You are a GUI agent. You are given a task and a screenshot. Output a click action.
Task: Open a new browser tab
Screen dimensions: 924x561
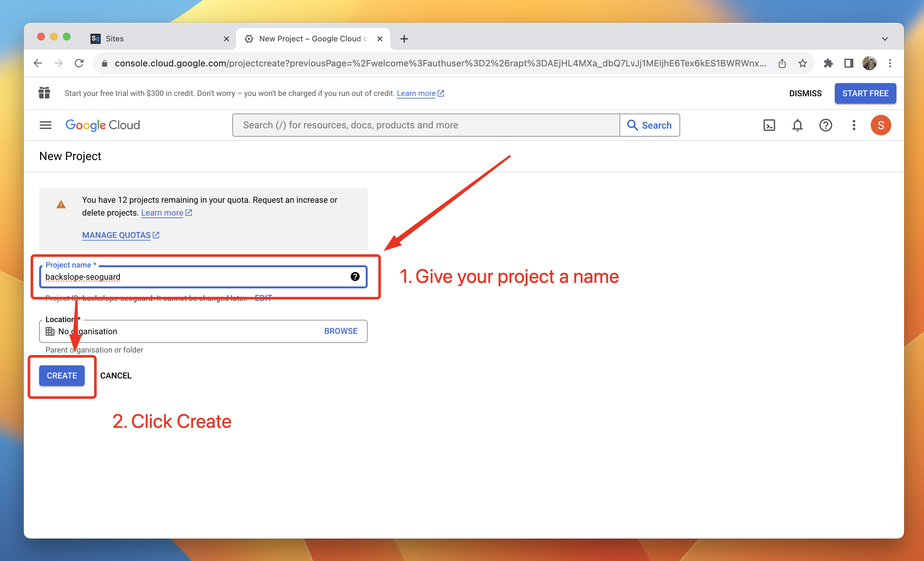pos(404,38)
